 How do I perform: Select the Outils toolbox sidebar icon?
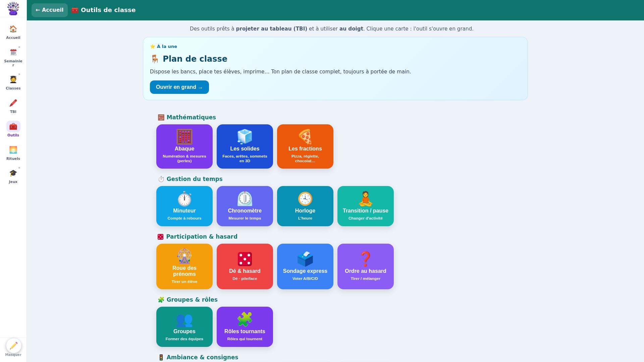13,127
